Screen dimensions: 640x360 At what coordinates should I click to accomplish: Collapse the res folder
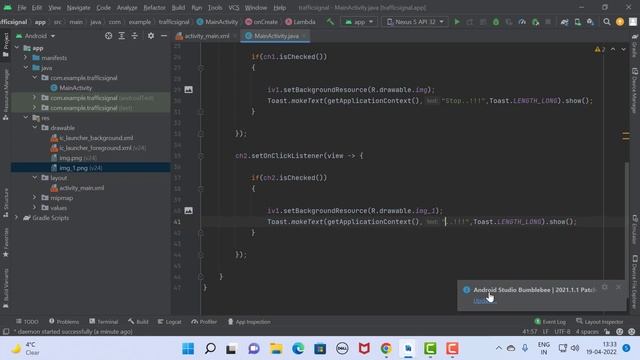click(x=26, y=118)
